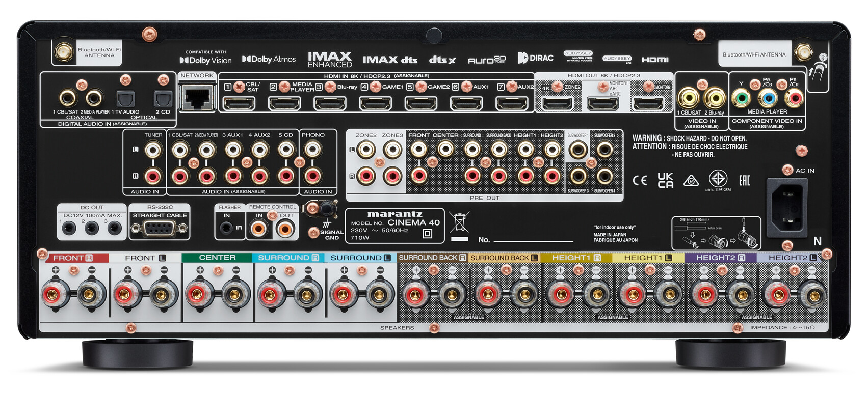The width and height of the screenshot is (868, 393).
Task: Click the PHONO left white audio jack
Action: [312, 150]
